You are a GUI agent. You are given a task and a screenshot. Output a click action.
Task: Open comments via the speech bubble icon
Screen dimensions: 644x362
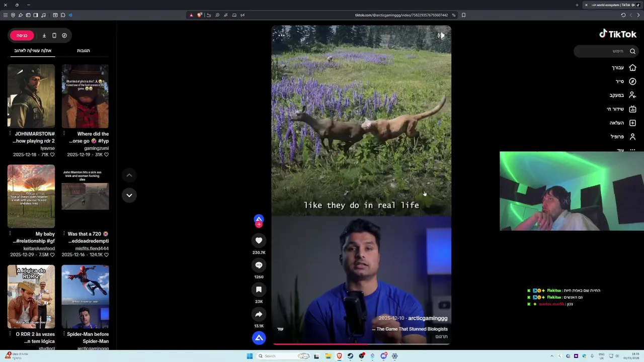click(x=259, y=265)
